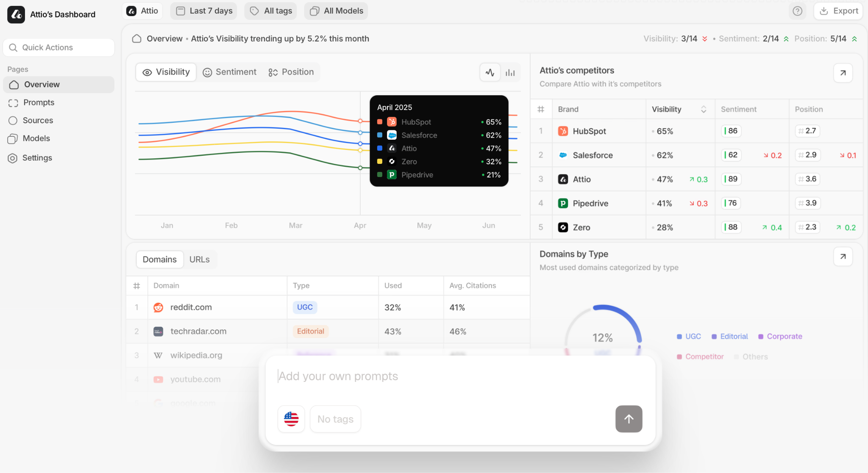Sort the Visibility column in competitors table
Screen dimensions: 868x473
pos(704,109)
